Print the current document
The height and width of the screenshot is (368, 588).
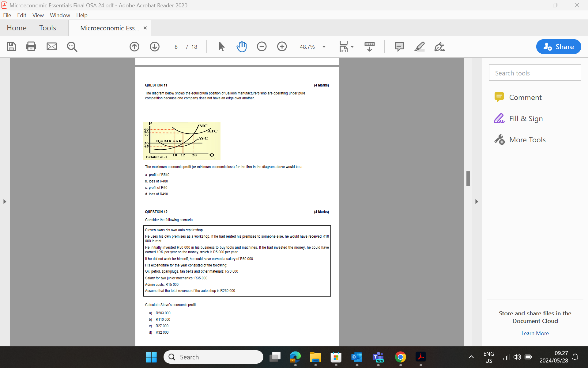click(31, 47)
